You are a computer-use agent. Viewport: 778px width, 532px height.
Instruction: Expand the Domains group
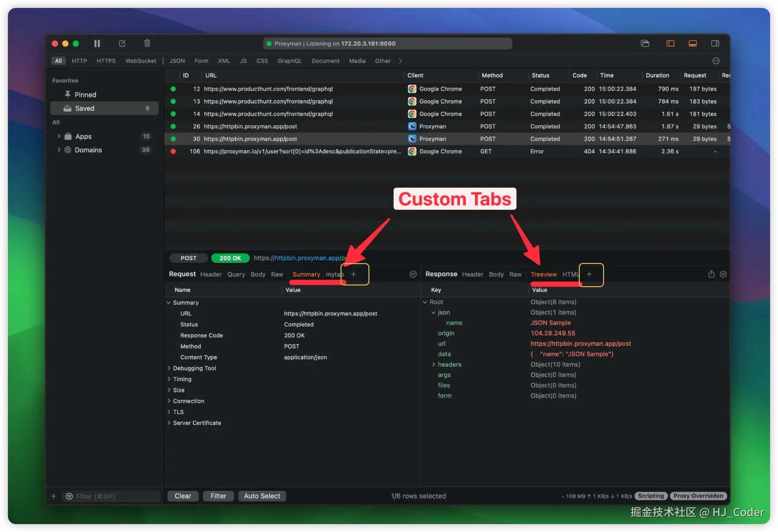click(x=59, y=150)
